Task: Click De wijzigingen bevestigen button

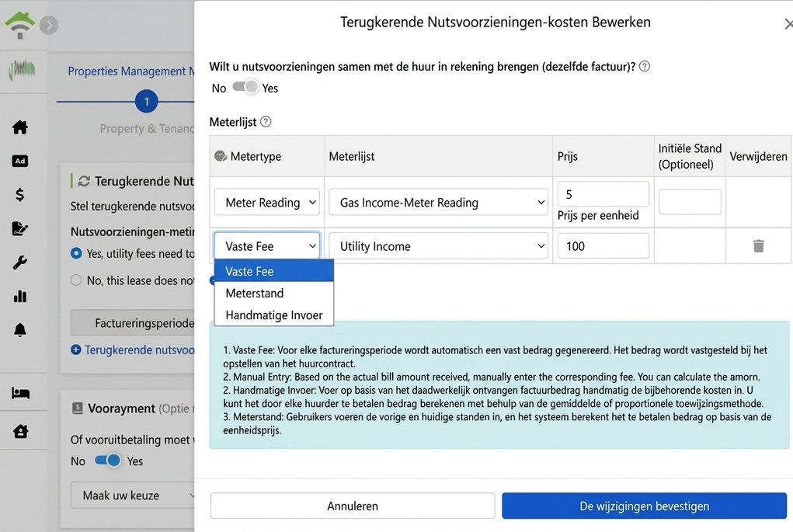Action: [x=645, y=506]
